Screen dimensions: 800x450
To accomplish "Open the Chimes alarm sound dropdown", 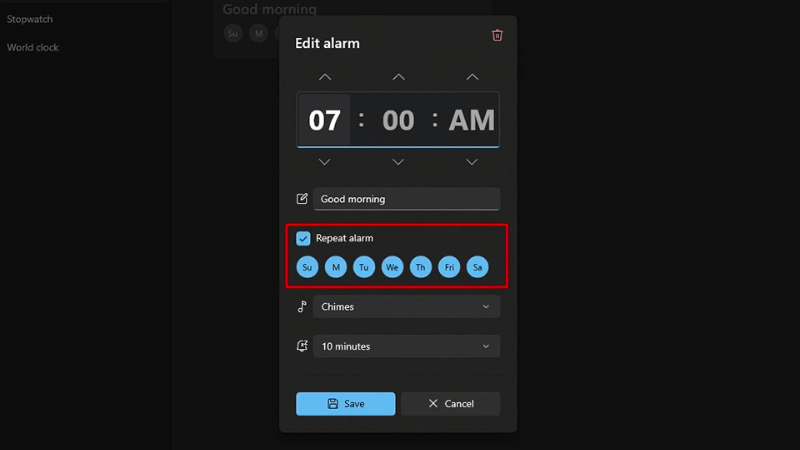I will click(407, 307).
